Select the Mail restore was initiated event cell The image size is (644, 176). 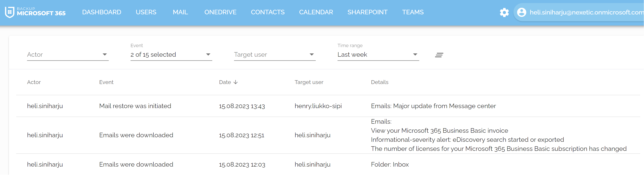tap(135, 106)
